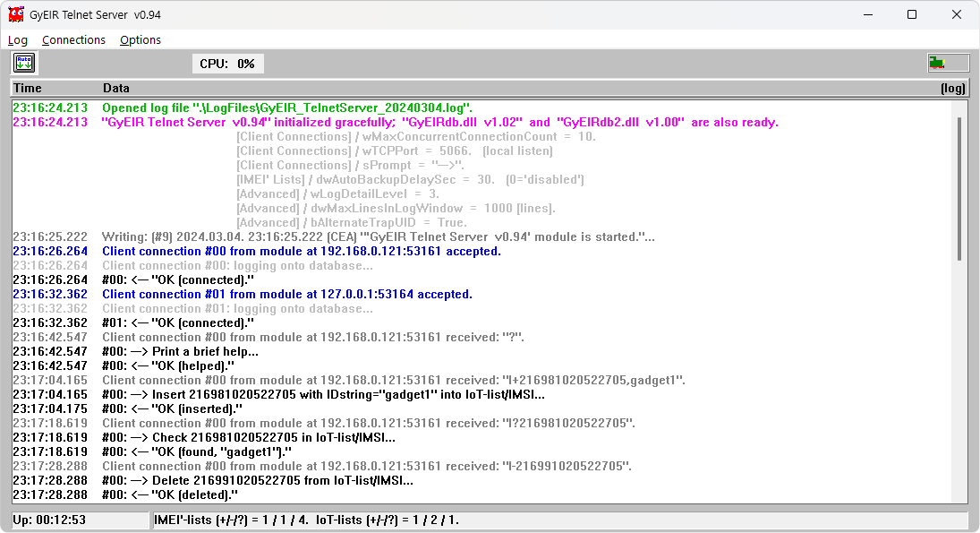Viewport: 980px width, 533px height.
Task: Click the Data column header
Action: [x=116, y=88]
